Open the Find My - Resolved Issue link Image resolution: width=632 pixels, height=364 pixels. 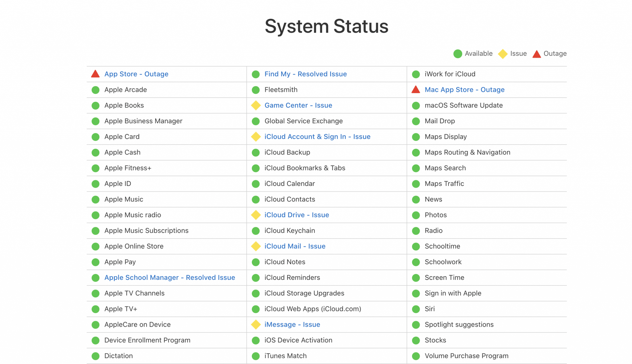pyautogui.click(x=306, y=74)
